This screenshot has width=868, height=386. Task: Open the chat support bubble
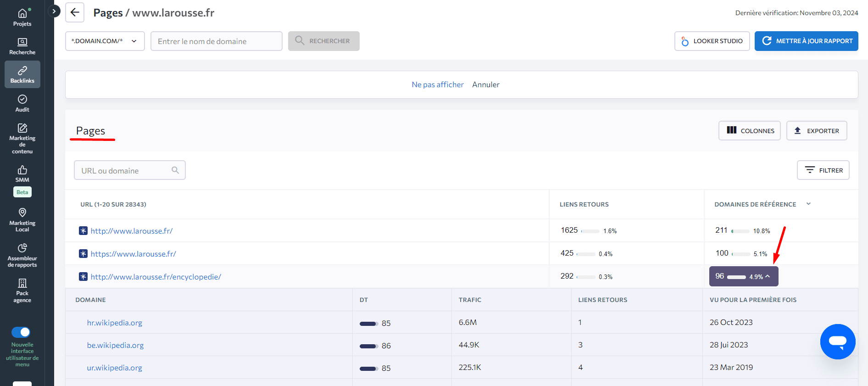pos(838,341)
